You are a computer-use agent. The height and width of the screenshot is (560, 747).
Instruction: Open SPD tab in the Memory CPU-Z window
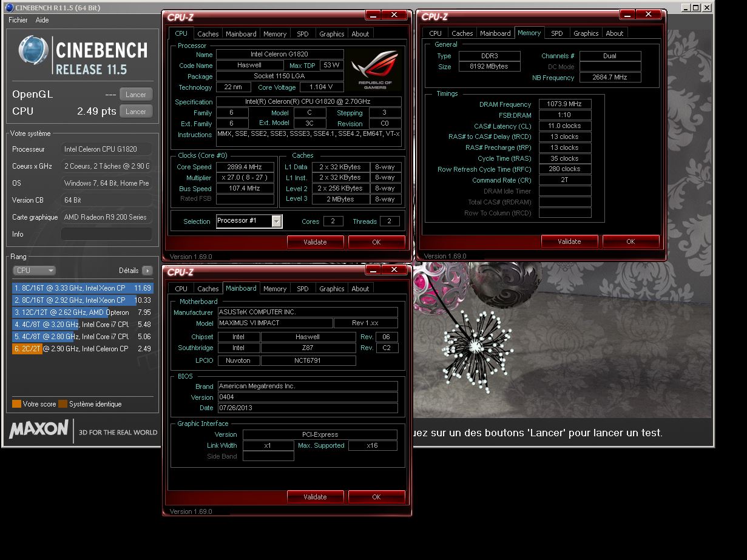557,33
